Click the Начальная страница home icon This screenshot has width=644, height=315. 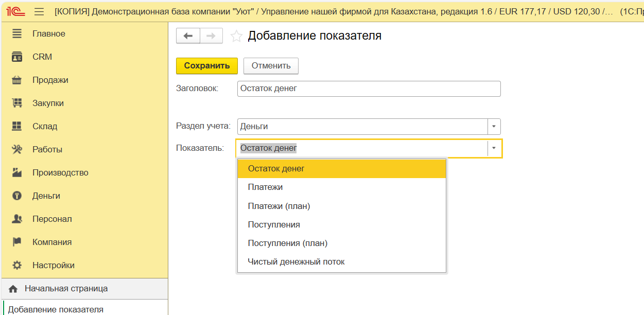click(13, 289)
